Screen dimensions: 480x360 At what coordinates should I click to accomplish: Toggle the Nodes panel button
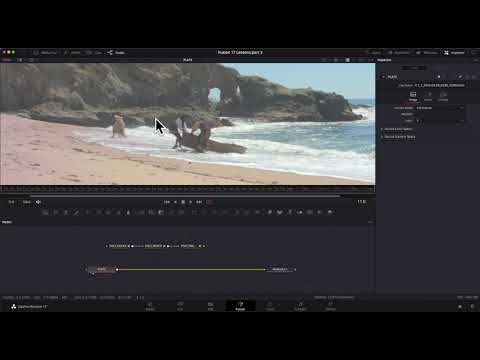(116, 53)
